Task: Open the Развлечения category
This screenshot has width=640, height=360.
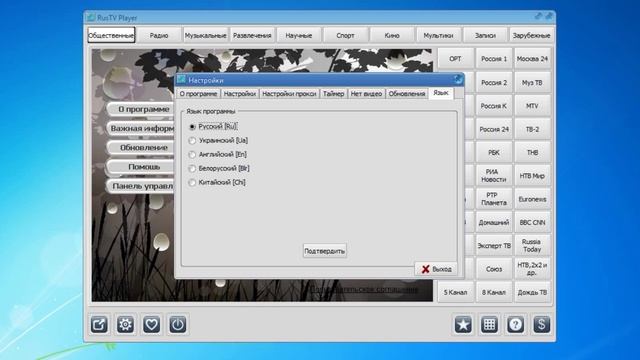Action: (x=252, y=35)
